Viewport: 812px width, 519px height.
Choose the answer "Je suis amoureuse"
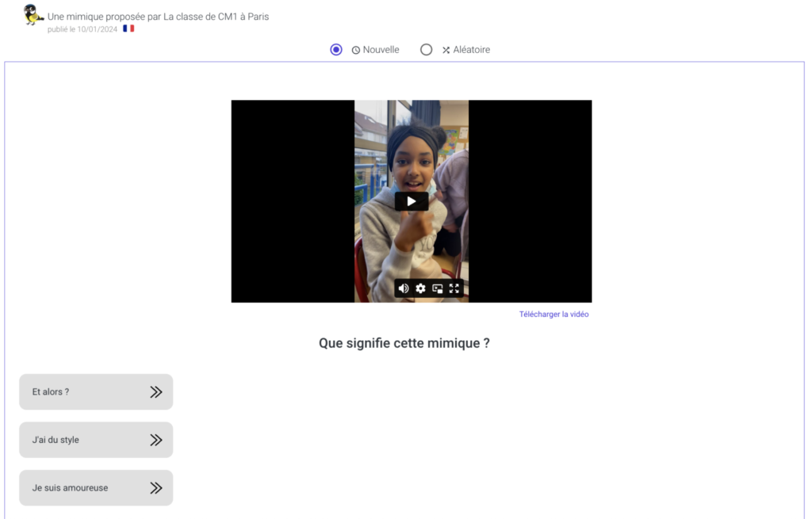[x=79, y=488]
